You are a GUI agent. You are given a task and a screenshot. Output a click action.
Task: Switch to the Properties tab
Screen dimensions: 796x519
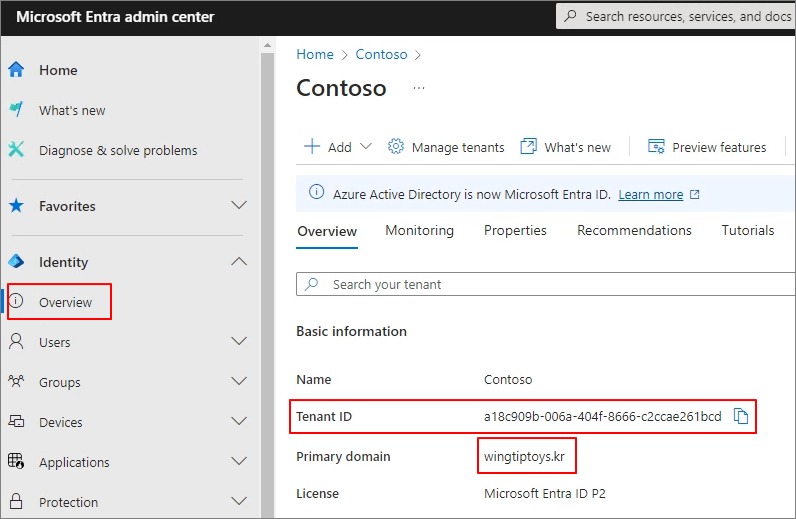click(515, 231)
